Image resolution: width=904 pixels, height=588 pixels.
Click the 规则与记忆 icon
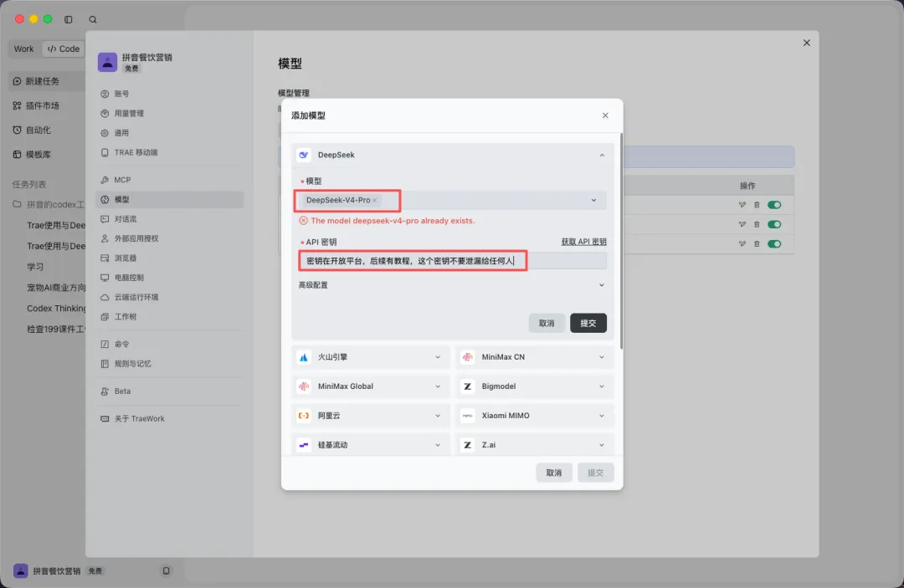tap(105, 363)
